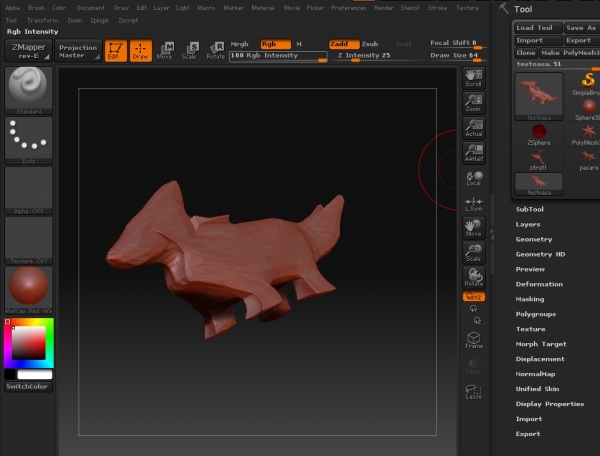The height and width of the screenshot is (456, 600).
Task: Select the ZSphere tool icon
Action: coord(539,134)
